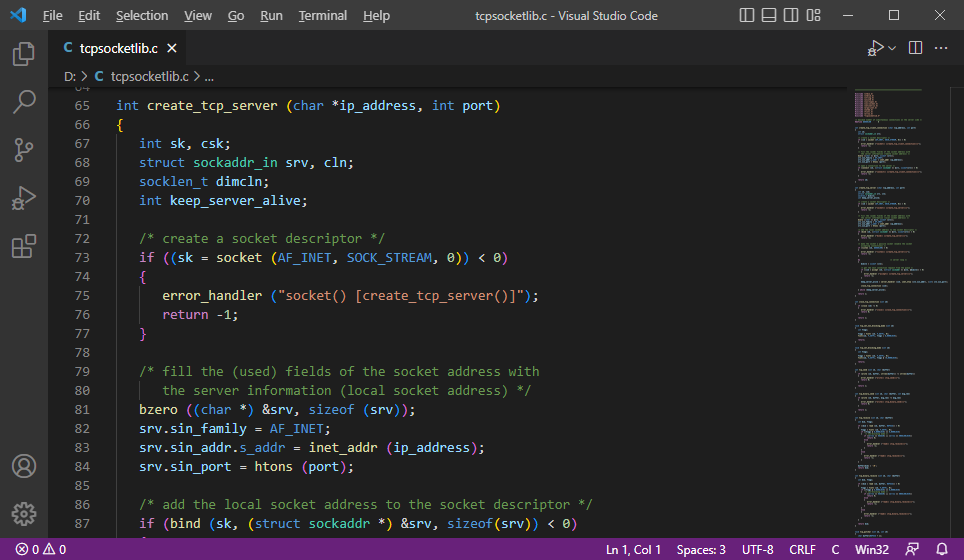Viewport: 964px width, 560px height.
Task: Open the Accounts menu
Action: [23, 466]
